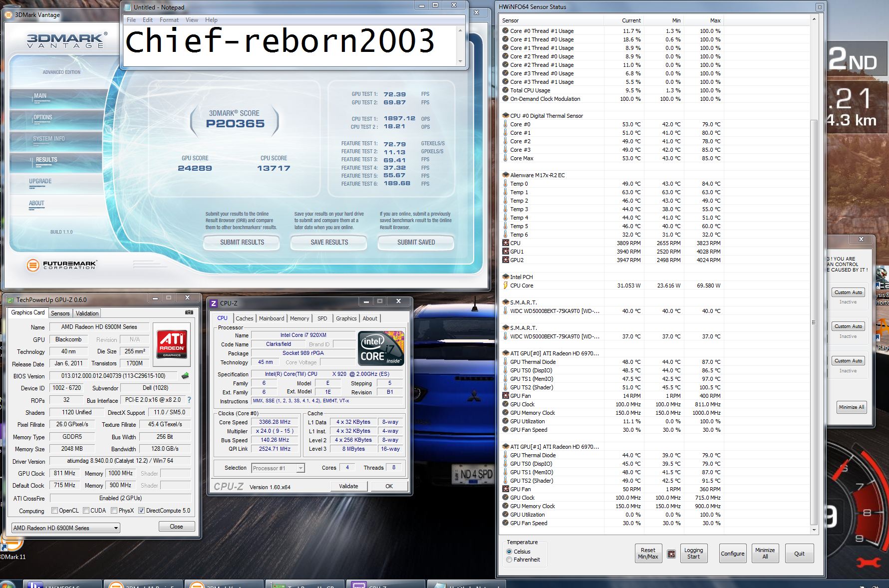Enable the PhysX checkbox
The height and width of the screenshot is (588, 889).
tap(114, 511)
